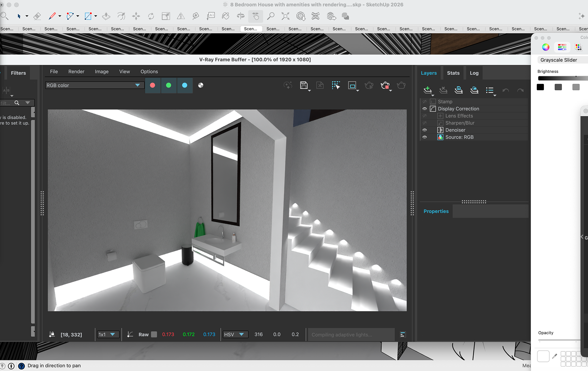Viewport: 588px width, 371px height.
Task: Open the Render menu
Action: point(76,72)
